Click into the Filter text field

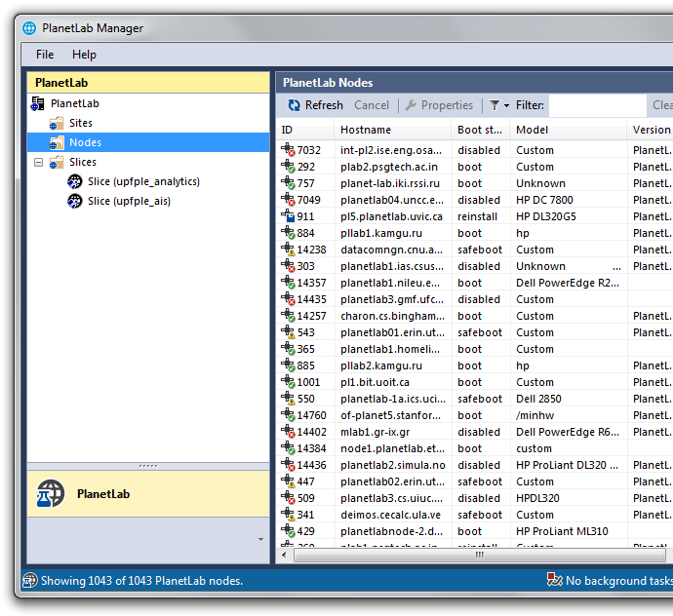(598, 105)
